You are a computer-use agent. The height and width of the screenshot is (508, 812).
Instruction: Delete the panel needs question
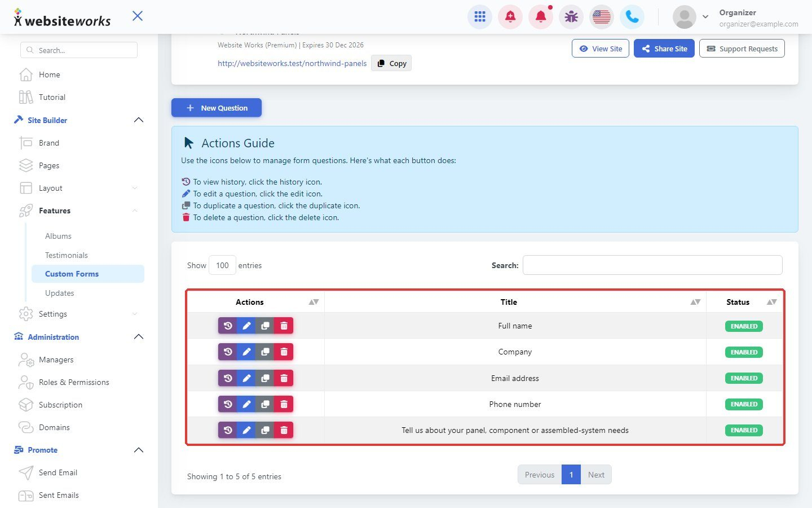point(284,430)
